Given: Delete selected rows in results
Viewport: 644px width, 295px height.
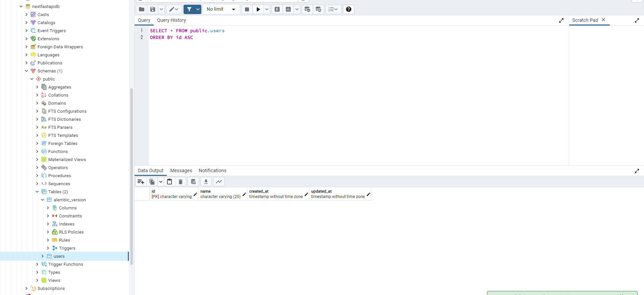Looking at the screenshot, I should [181, 182].
